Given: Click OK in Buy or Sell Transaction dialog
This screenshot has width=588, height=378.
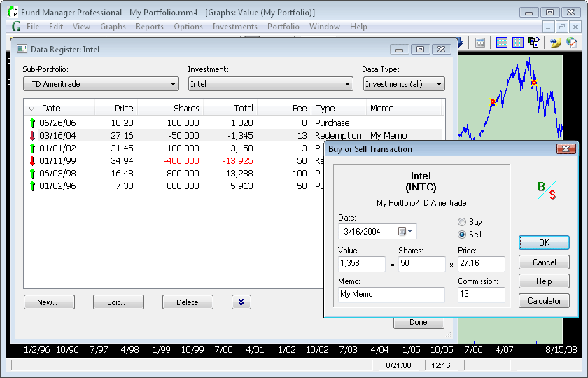Looking at the screenshot, I should 544,243.
